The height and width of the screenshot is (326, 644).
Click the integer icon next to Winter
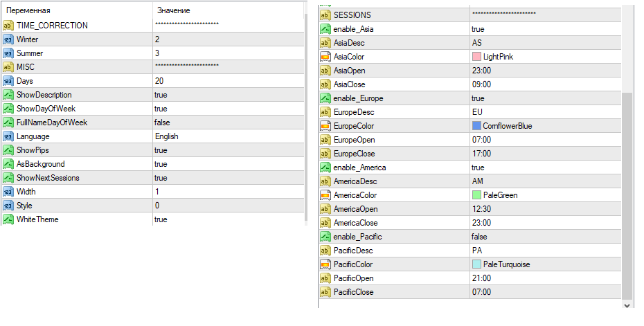[8, 39]
